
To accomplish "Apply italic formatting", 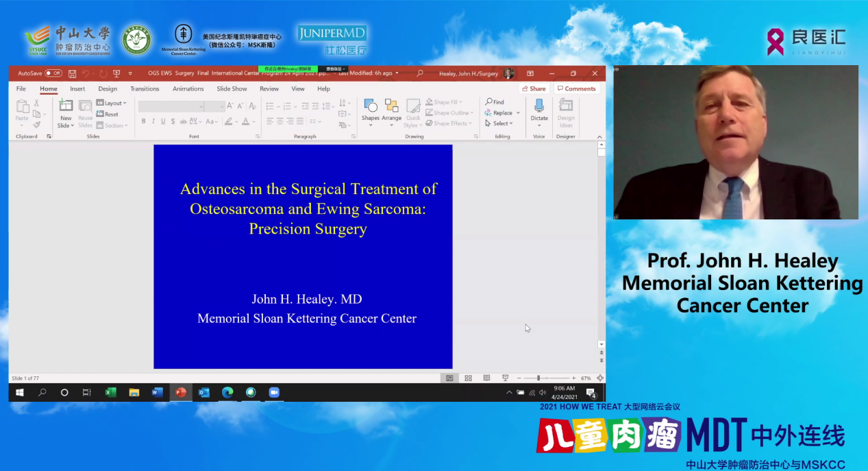I will pos(153,121).
